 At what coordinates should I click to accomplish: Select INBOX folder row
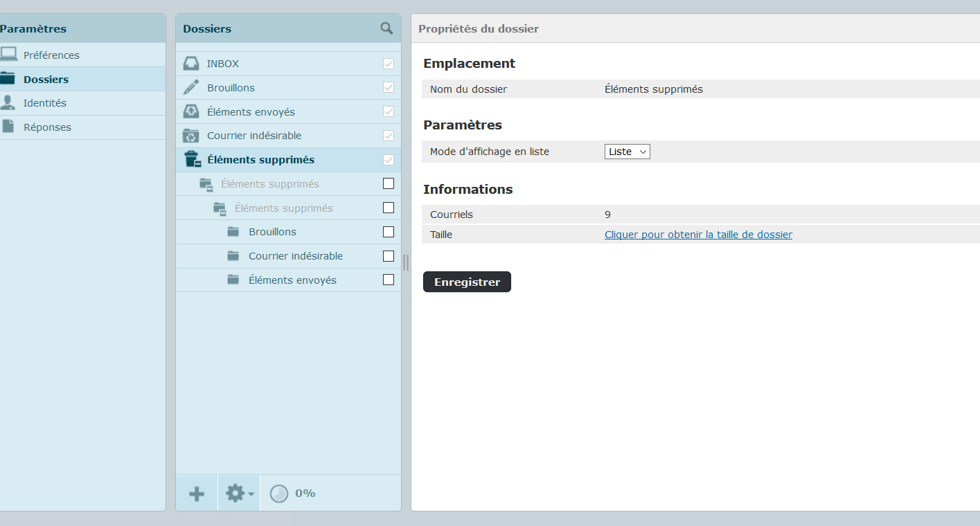pyautogui.click(x=288, y=64)
